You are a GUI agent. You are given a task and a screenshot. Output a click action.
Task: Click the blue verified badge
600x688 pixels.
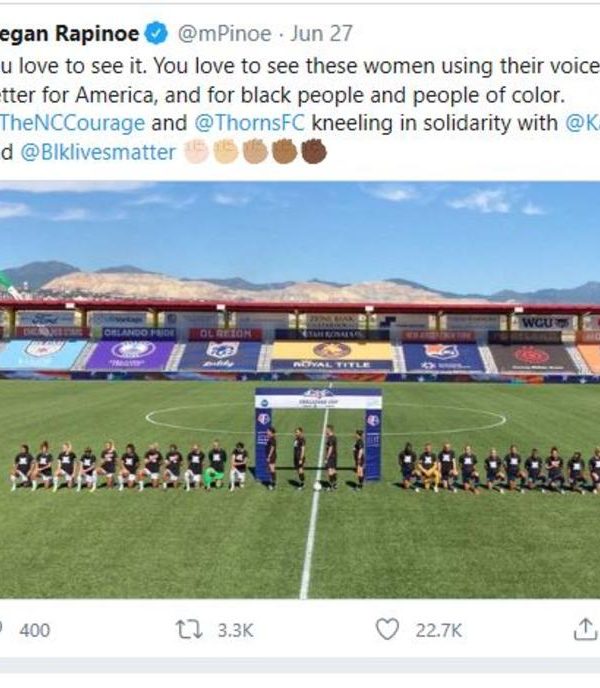tap(157, 33)
